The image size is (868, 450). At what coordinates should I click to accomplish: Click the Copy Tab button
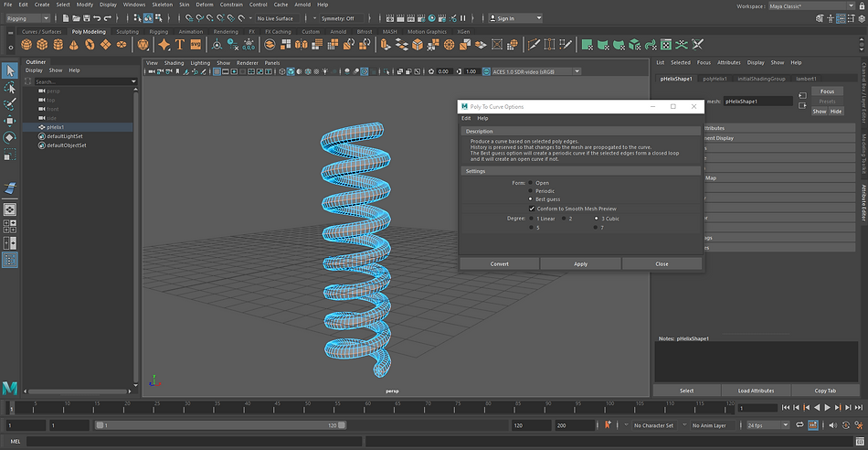(825, 391)
